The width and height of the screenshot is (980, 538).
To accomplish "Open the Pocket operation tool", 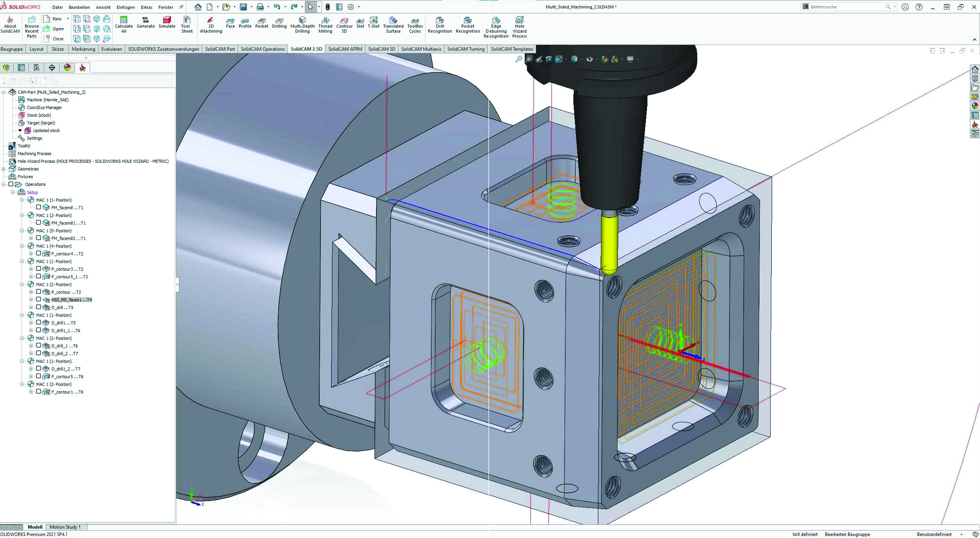I will [261, 24].
